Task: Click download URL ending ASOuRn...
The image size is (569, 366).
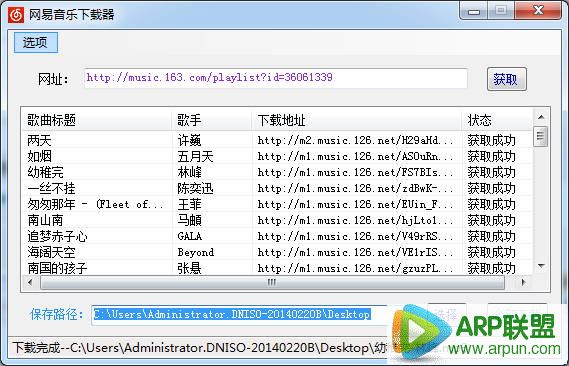Action: pyautogui.click(x=355, y=156)
